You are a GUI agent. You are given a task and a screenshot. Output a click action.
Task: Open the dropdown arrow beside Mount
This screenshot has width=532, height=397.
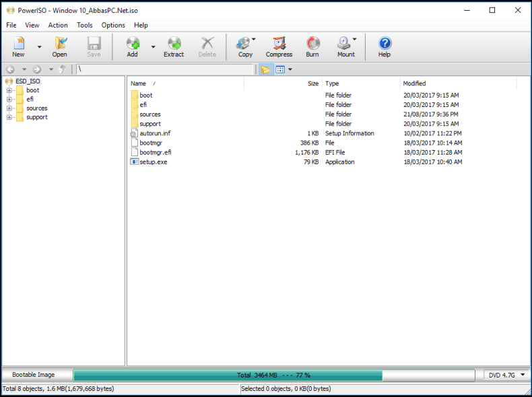tap(354, 39)
